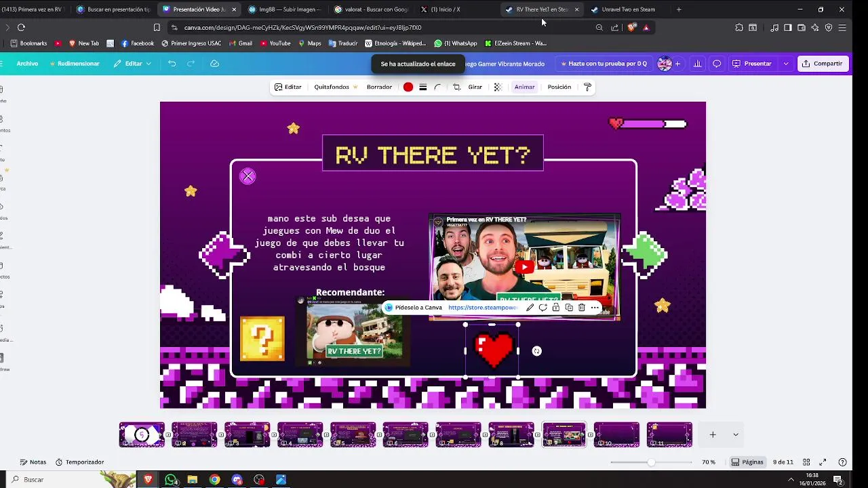
Task: Click the Girar option
Action: [x=475, y=87]
